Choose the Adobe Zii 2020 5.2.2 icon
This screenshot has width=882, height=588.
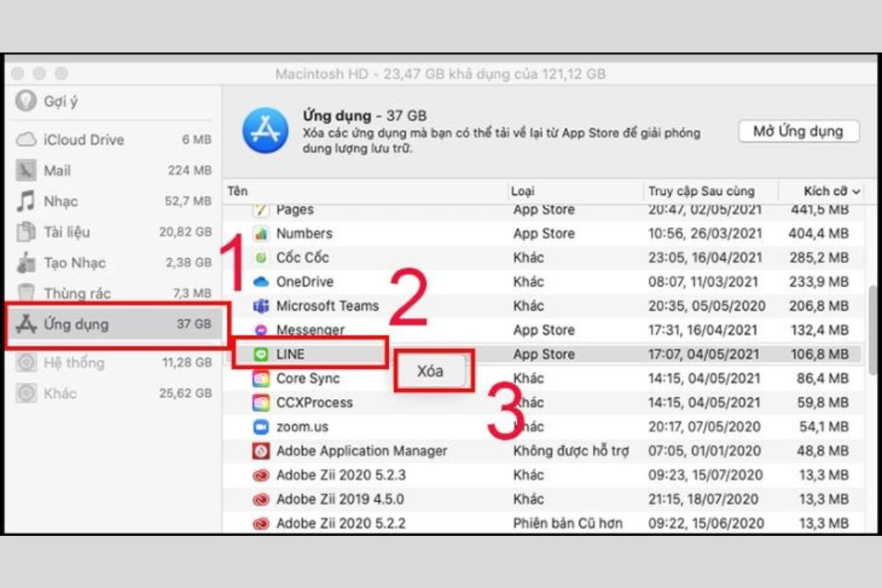261,523
